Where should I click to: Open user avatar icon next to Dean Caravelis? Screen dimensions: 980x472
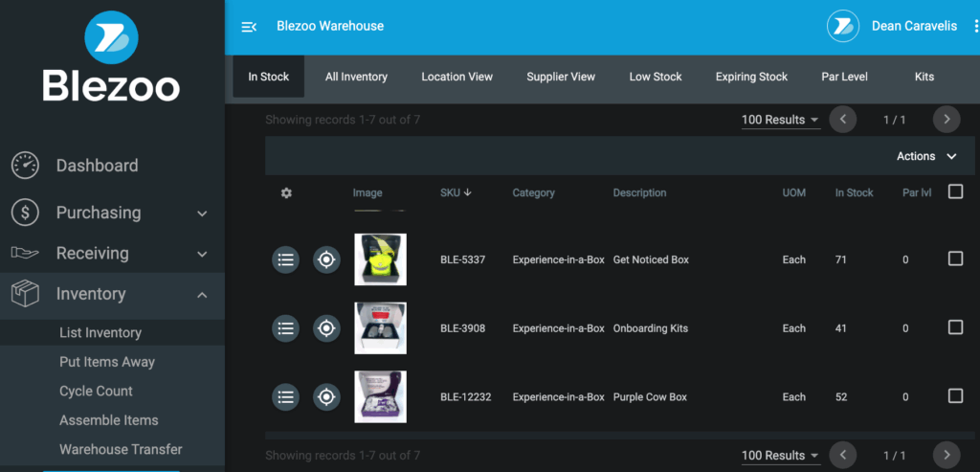(x=842, y=26)
